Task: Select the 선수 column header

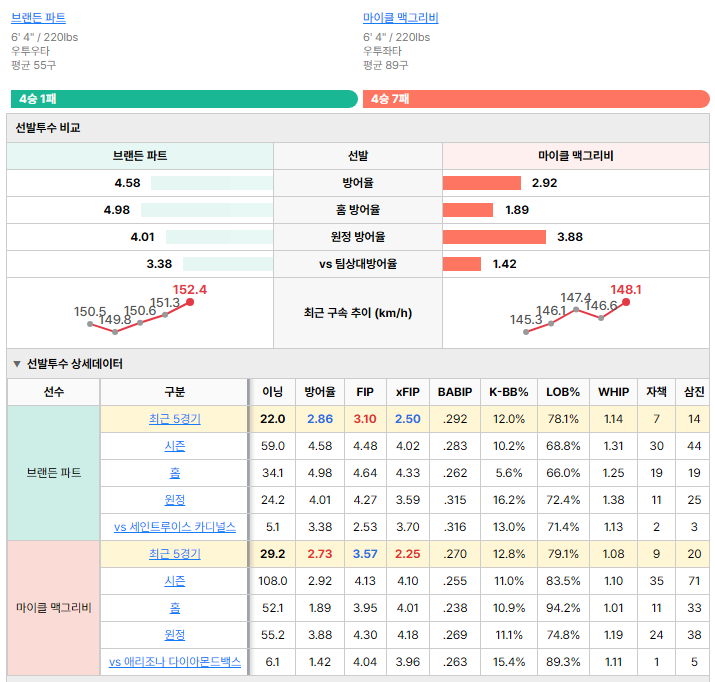Action: click(x=54, y=392)
